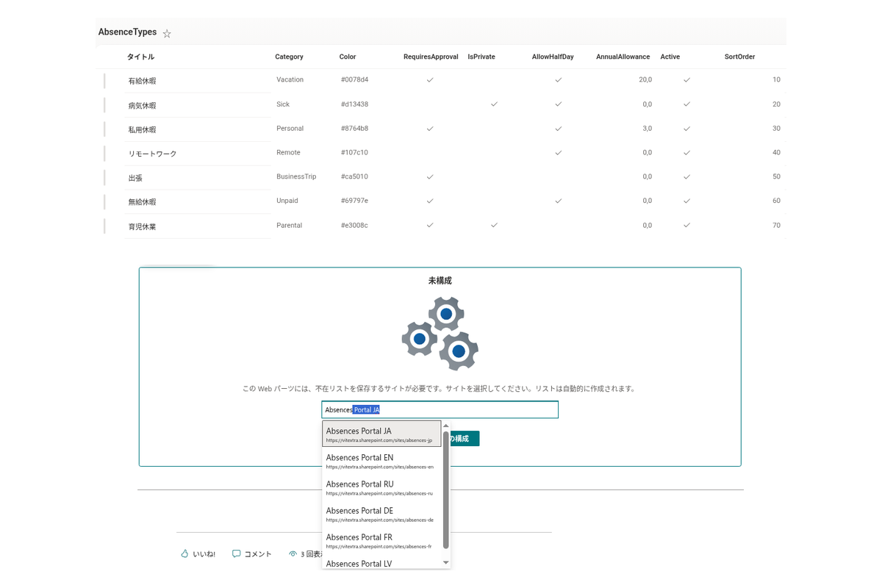Click the suggestion list scrollbar thumb
This screenshot has width=882, height=588.
[x=445, y=490]
